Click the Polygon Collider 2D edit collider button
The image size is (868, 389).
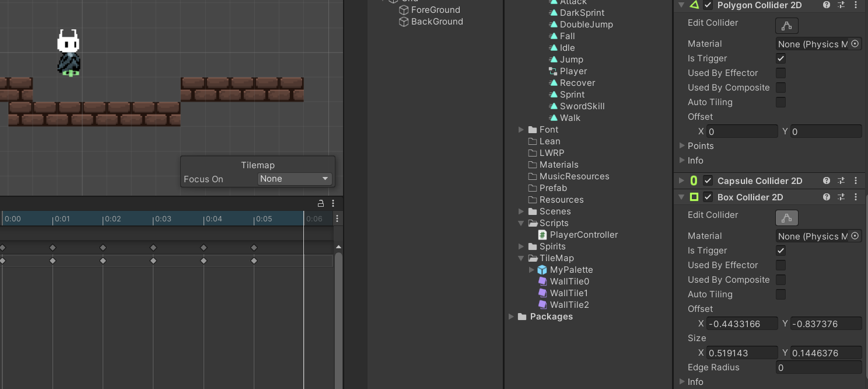pyautogui.click(x=786, y=26)
